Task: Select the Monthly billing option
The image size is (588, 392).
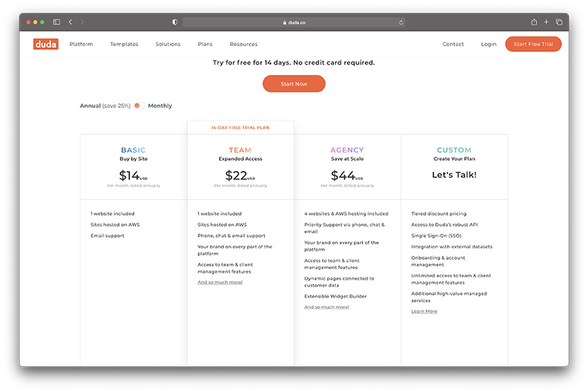Action: pyautogui.click(x=160, y=106)
